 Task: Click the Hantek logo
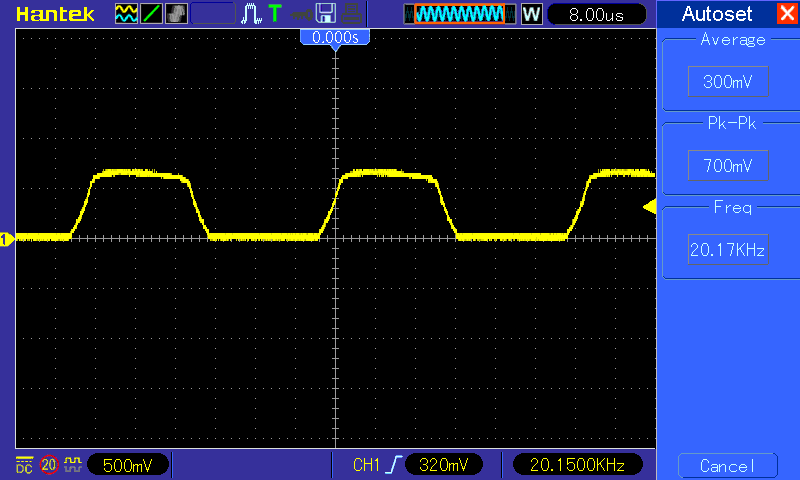click(x=55, y=14)
